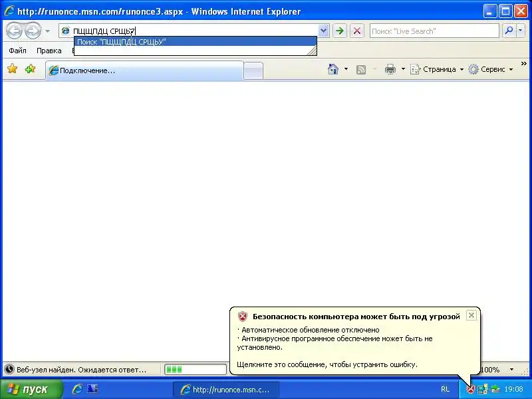The height and width of the screenshot is (399, 532).
Task: Minimize the Internet Explorer window
Action: [489, 11]
